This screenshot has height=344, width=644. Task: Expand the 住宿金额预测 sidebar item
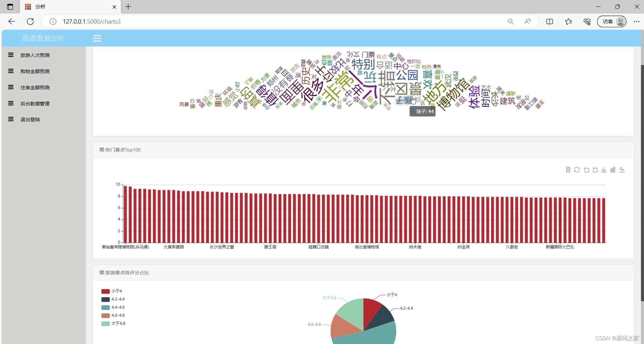[35, 87]
